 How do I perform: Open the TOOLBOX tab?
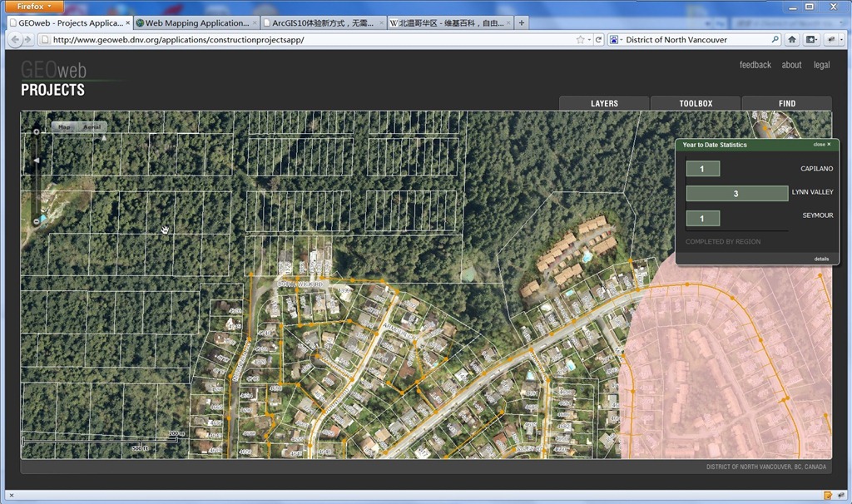click(x=696, y=103)
